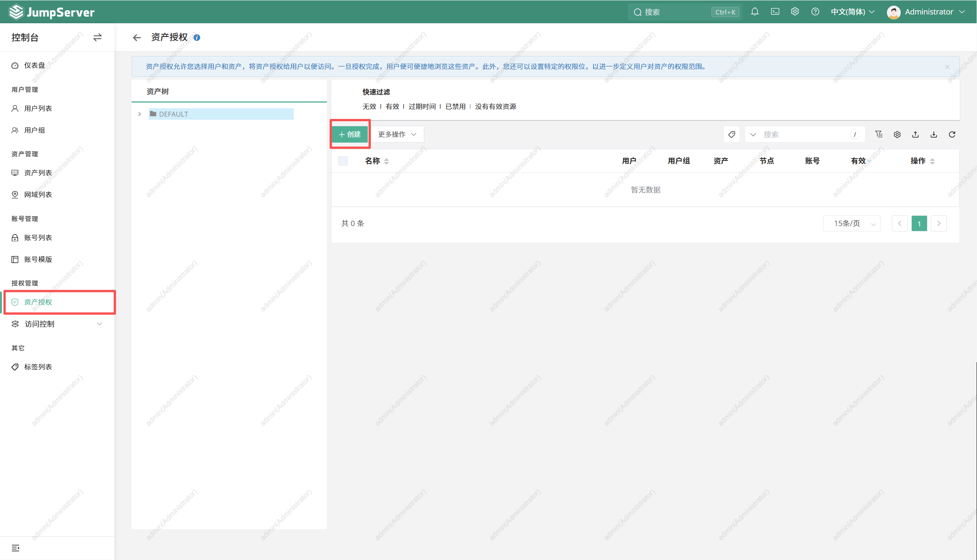This screenshot has height=560, width=977.
Task: Click the tag filter icon beside search
Action: click(731, 135)
